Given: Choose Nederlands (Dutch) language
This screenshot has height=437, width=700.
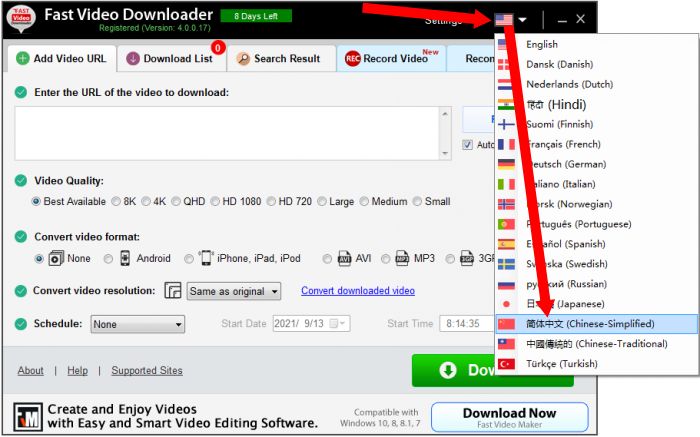Looking at the screenshot, I should coord(596,84).
